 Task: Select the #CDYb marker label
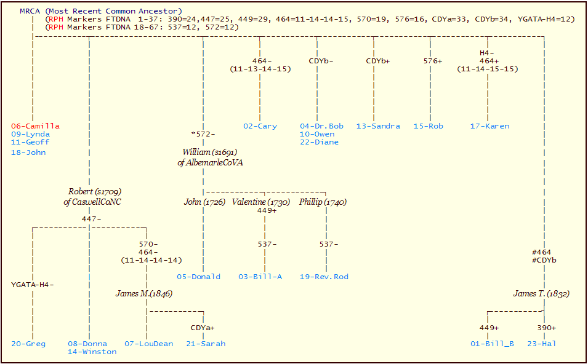click(544, 260)
